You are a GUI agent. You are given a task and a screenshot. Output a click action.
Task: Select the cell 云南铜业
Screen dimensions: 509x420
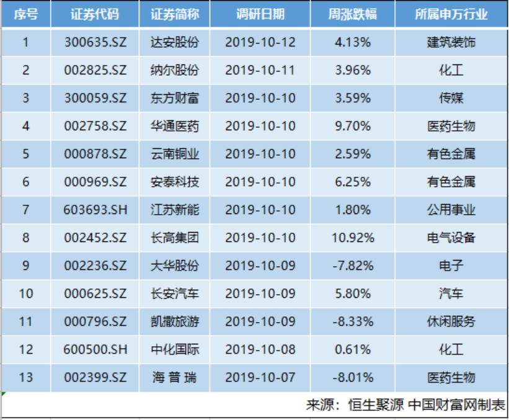(175, 154)
